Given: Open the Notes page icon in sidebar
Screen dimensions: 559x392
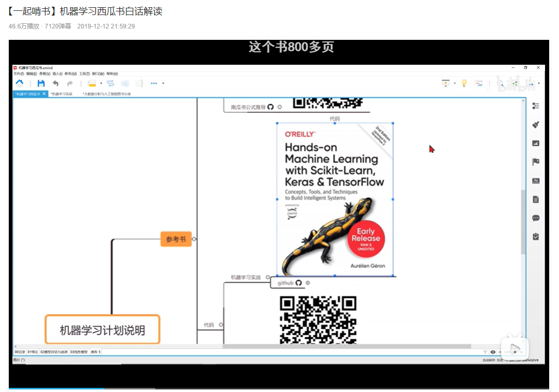Looking at the screenshot, I should [x=536, y=199].
